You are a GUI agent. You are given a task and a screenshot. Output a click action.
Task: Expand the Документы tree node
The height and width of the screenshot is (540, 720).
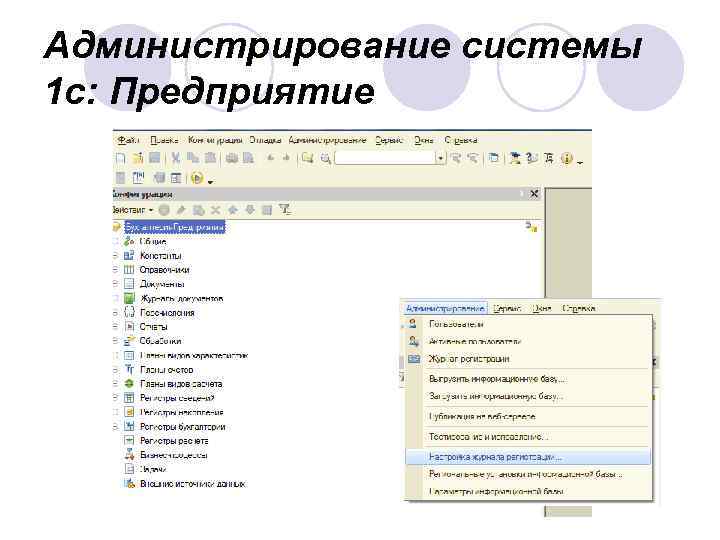pyautogui.click(x=115, y=284)
